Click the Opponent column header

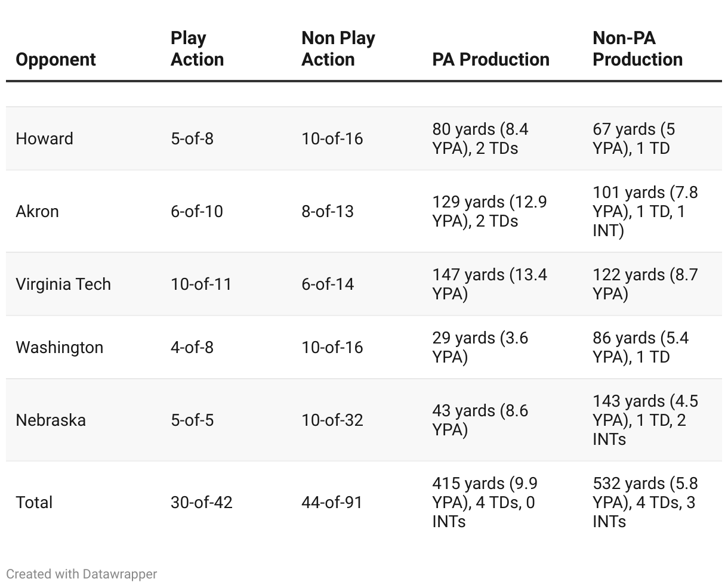click(55, 60)
